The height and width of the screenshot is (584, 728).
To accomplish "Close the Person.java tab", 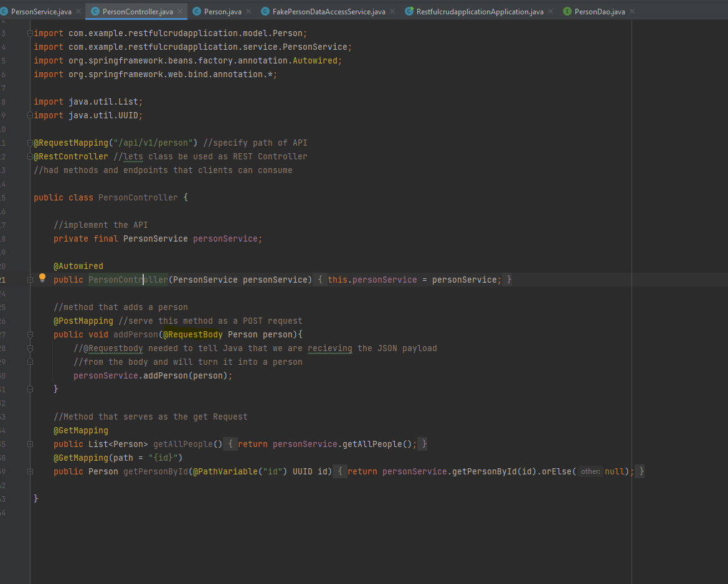I will point(248,11).
